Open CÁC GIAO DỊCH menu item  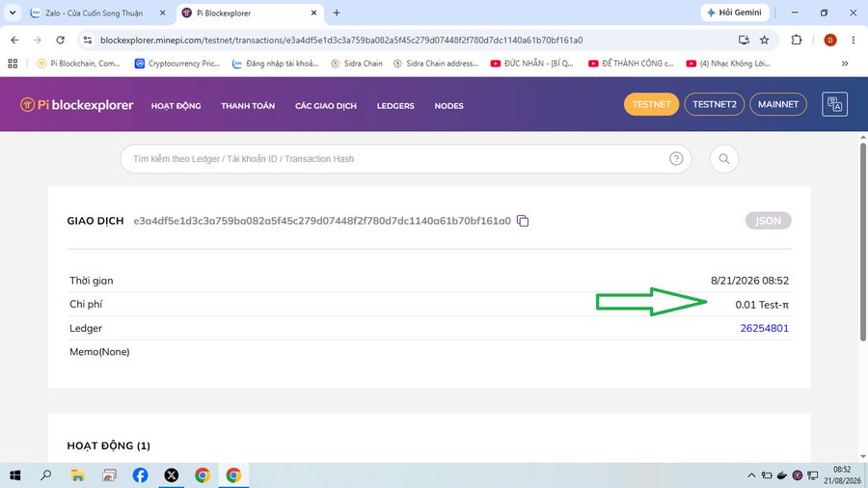tap(326, 106)
